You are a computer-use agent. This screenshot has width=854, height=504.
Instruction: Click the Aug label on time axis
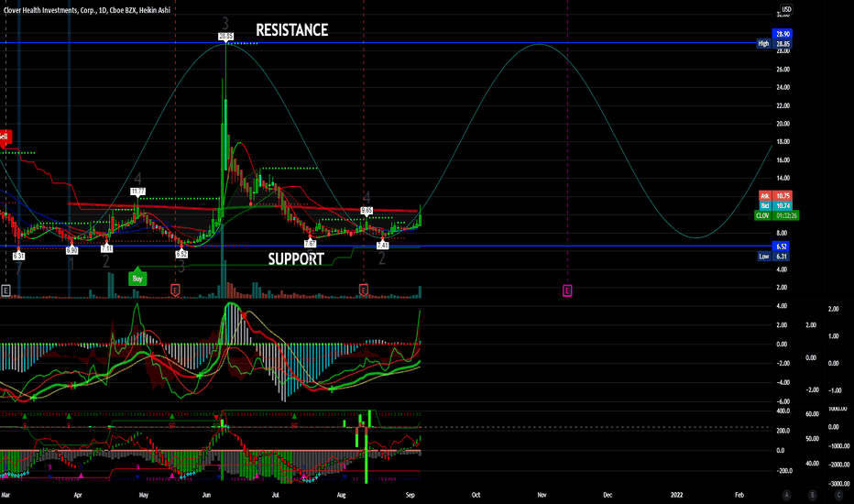[341, 495]
